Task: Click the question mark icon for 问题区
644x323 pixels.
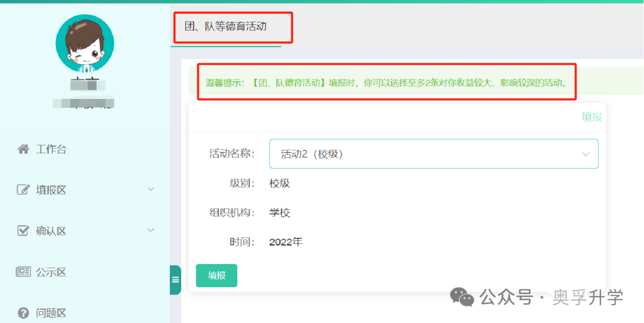Action: [23, 312]
